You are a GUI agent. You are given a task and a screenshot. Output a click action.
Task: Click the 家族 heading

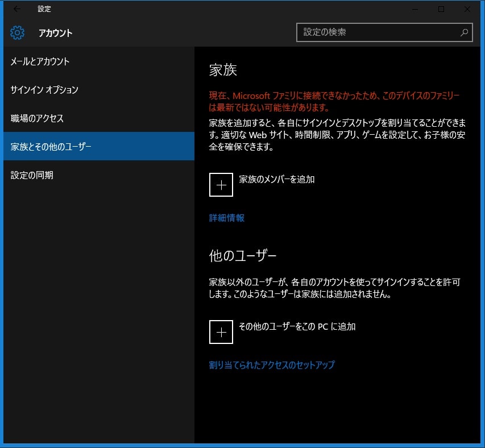[223, 70]
